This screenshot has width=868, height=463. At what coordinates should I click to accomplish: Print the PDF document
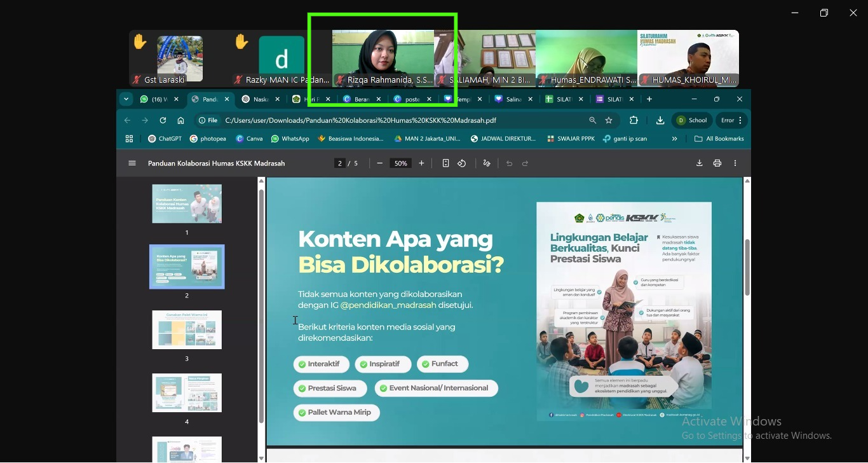tap(717, 163)
